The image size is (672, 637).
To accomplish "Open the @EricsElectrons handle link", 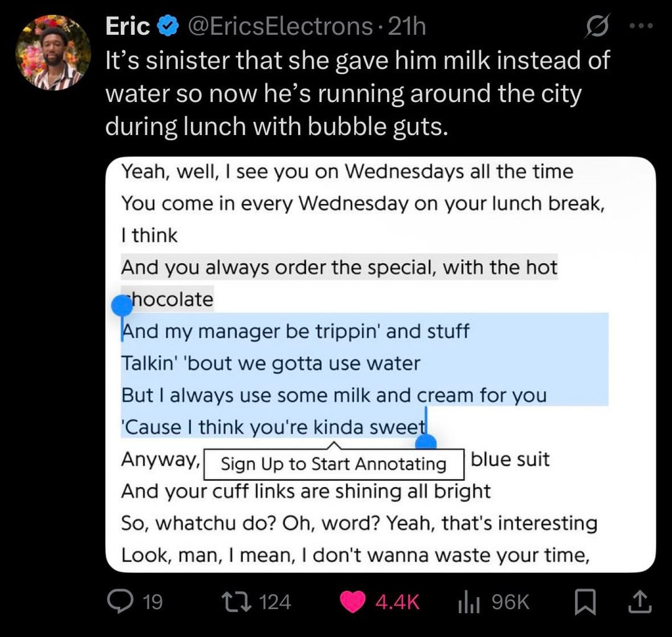I will [x=276, y=27].
